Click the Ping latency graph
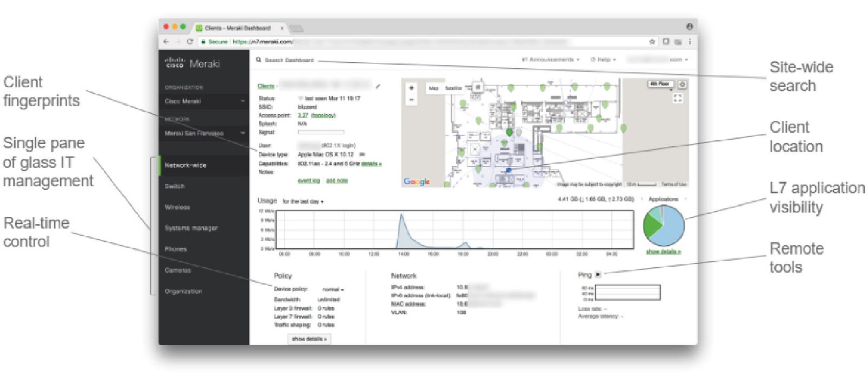The image size is (868, 381). point(628,292)
